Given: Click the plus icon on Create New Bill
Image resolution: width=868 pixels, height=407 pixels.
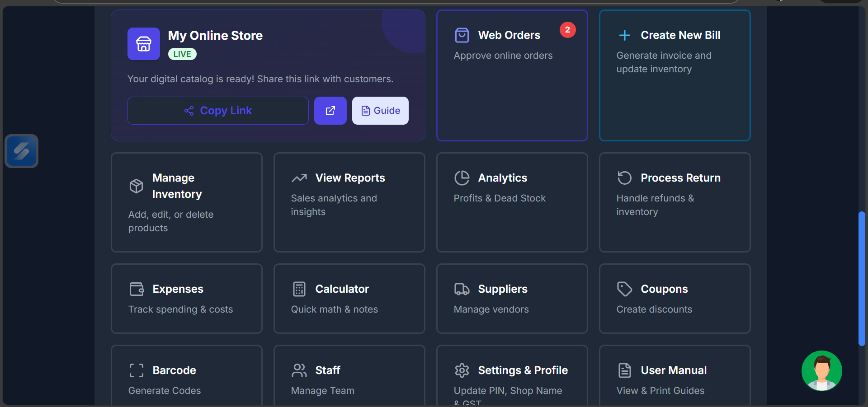Looking at the screenshot, I should 625,35.
